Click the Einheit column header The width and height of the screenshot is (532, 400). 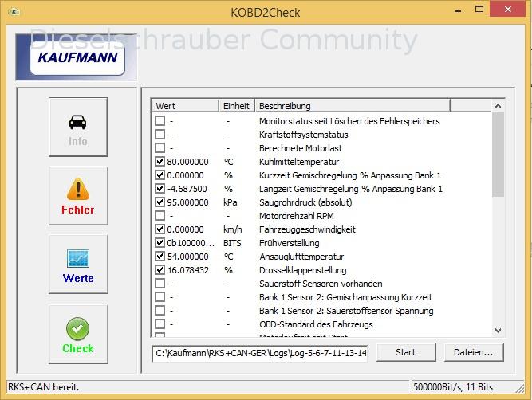[x=237, y=106]
